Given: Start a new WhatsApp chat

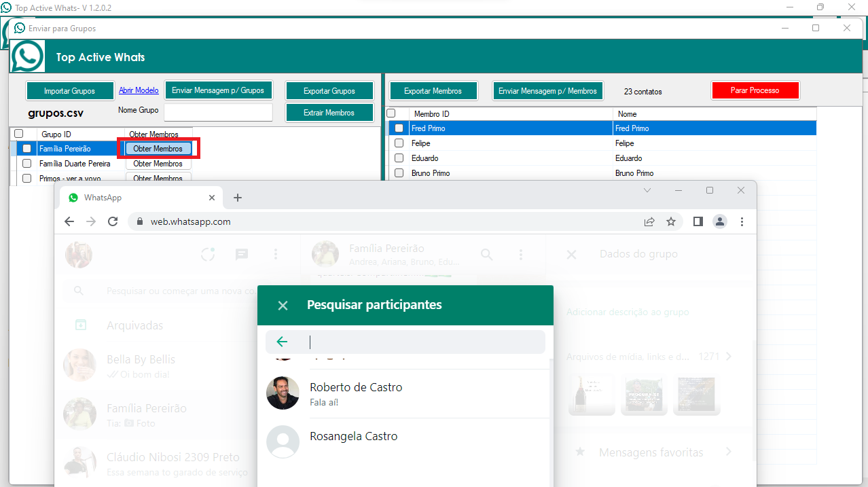Looking at the screenshot, I should [x=241, y=254].
